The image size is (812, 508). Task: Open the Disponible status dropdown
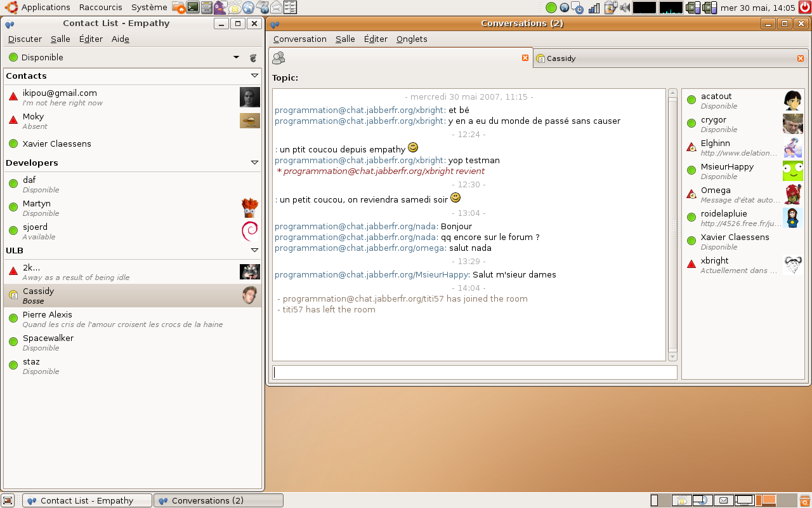point(236,57)
